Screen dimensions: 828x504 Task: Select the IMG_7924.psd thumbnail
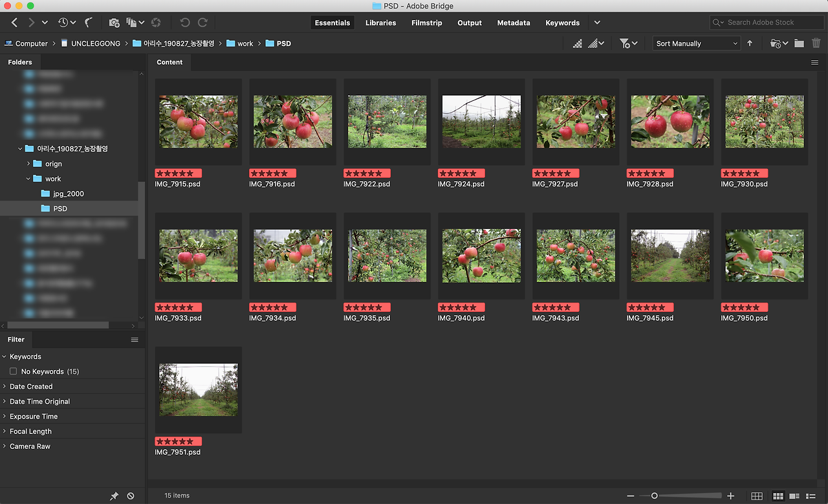click(x=481, y=122)
